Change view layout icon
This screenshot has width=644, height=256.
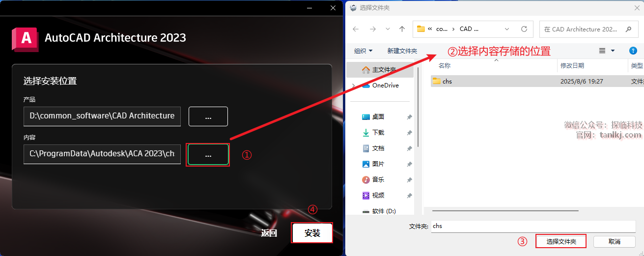point(602,51)
